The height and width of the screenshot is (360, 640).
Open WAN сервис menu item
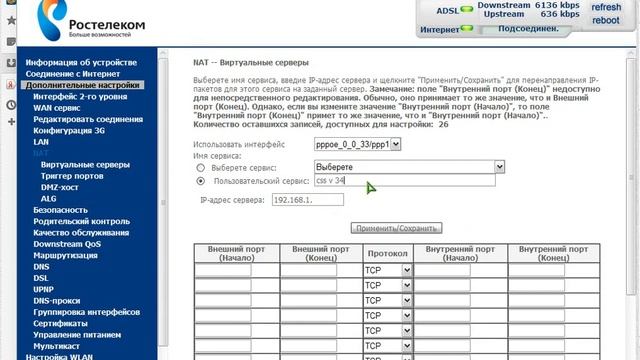click(x=57, y=108)
